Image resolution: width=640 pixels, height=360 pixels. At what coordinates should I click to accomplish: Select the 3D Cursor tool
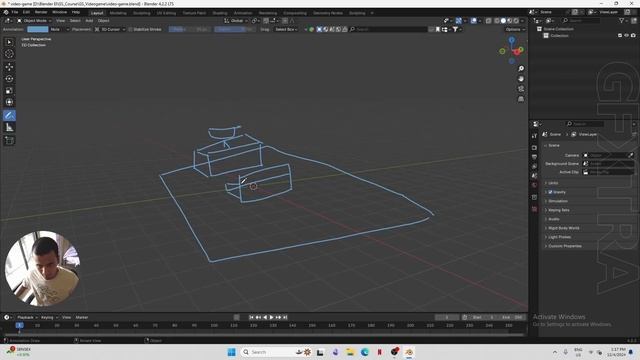(9, 54)
